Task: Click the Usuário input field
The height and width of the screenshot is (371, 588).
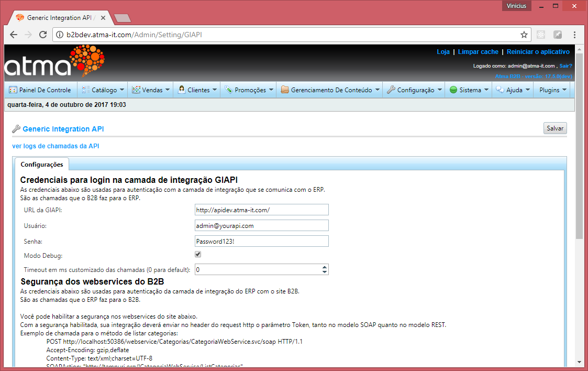Action: tap(262, 225)
